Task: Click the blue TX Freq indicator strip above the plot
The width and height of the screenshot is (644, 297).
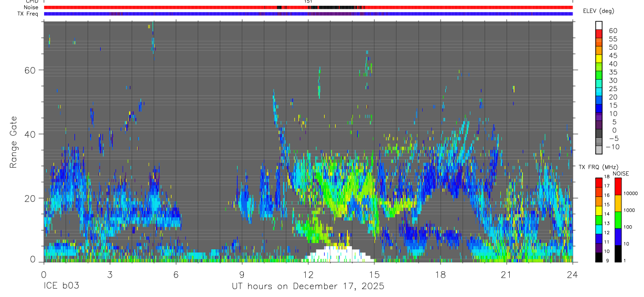Action: pyautogui.click(x=308, y=14)
